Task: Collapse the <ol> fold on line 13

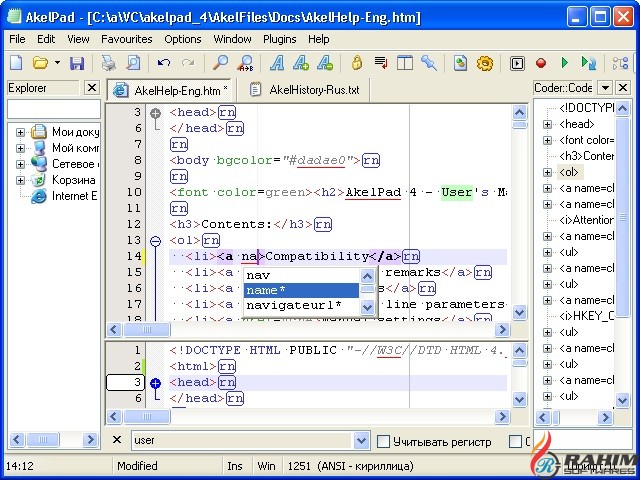Action: click(x=155, y=241)
